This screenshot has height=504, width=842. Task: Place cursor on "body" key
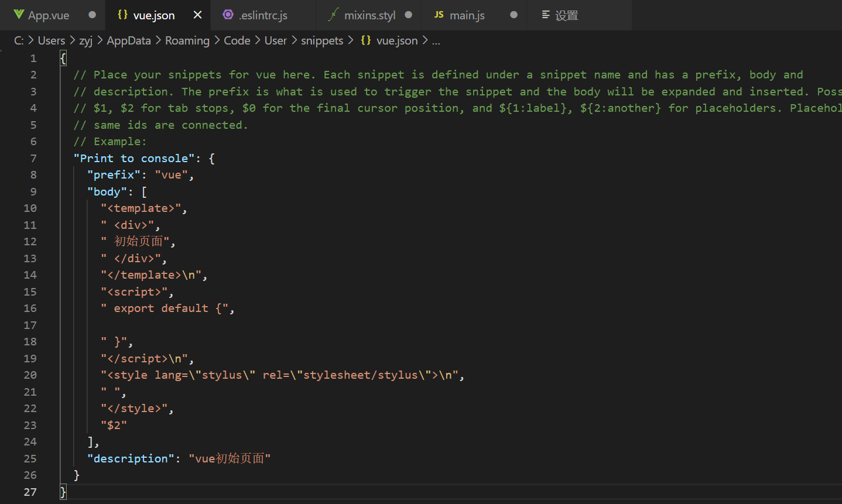(x=107, y=192)
